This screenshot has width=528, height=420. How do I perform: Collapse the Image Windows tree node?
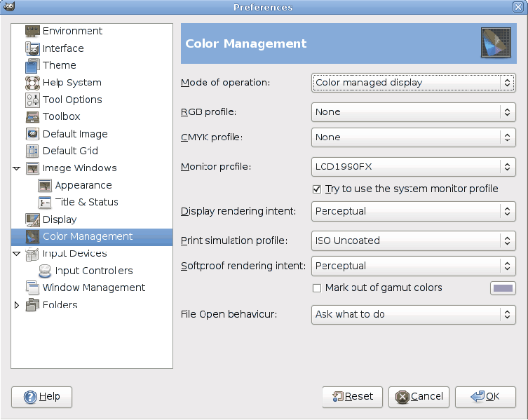point(17,168)
